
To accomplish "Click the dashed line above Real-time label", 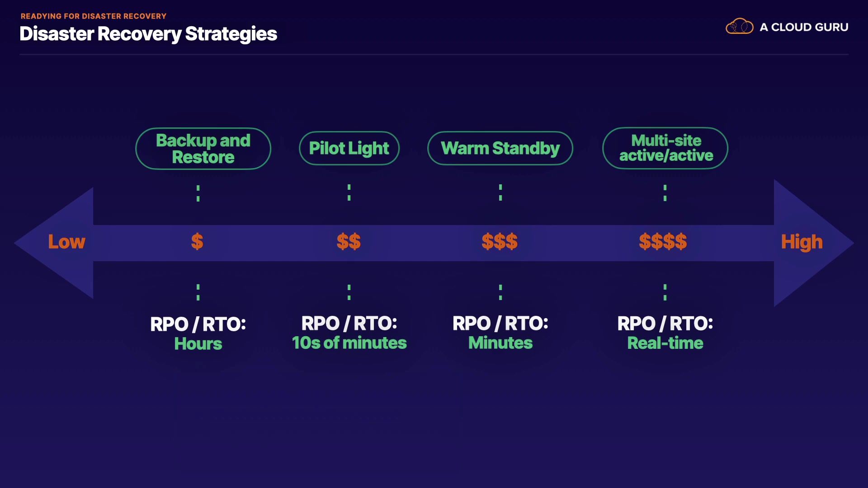I will coord(665,292).
